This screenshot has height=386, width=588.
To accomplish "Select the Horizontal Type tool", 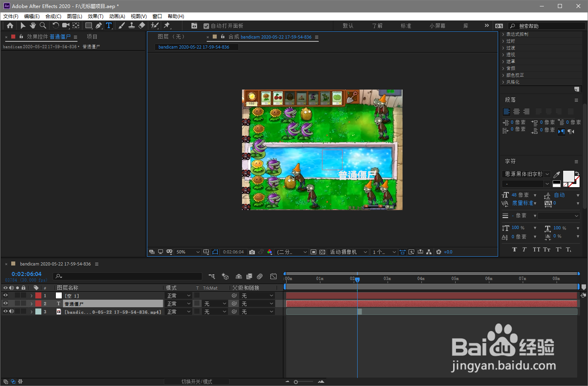I will coord(109,26).
